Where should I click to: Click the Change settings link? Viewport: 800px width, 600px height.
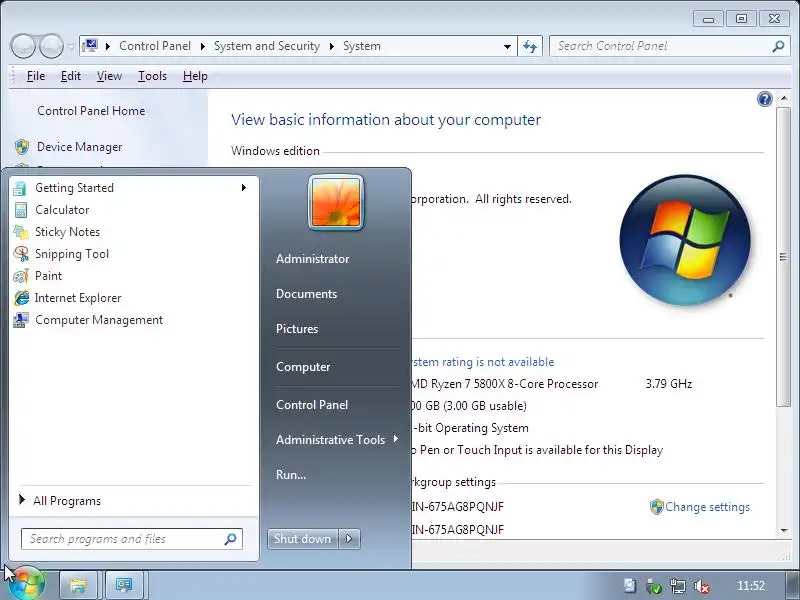pyautogui.click(x=707, y=507)
